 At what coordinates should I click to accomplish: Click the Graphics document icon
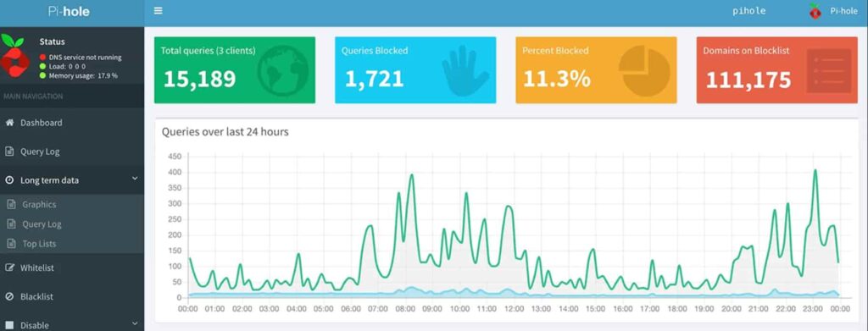pos(11,205)
